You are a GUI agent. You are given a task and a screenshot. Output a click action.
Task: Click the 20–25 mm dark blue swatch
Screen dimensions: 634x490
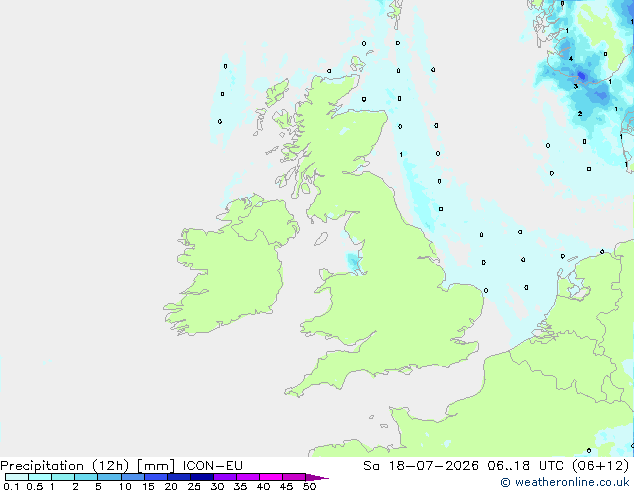(178, 477)
